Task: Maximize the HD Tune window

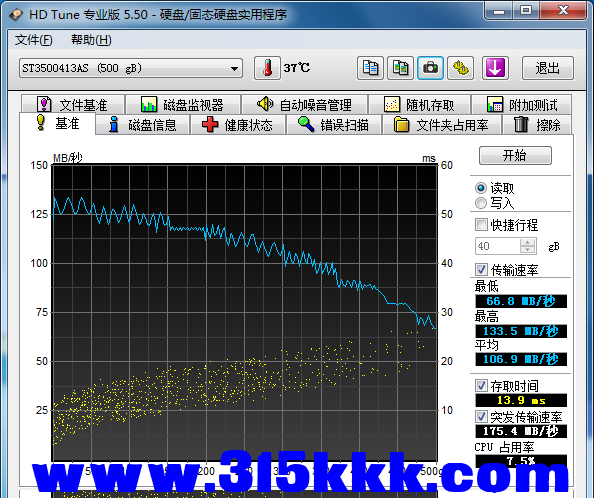Action: [526, 11]
